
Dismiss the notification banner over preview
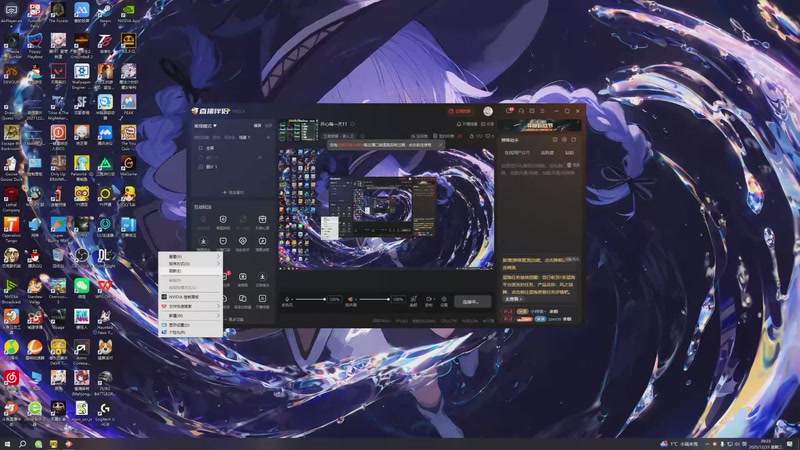click(x=441, y=145)
